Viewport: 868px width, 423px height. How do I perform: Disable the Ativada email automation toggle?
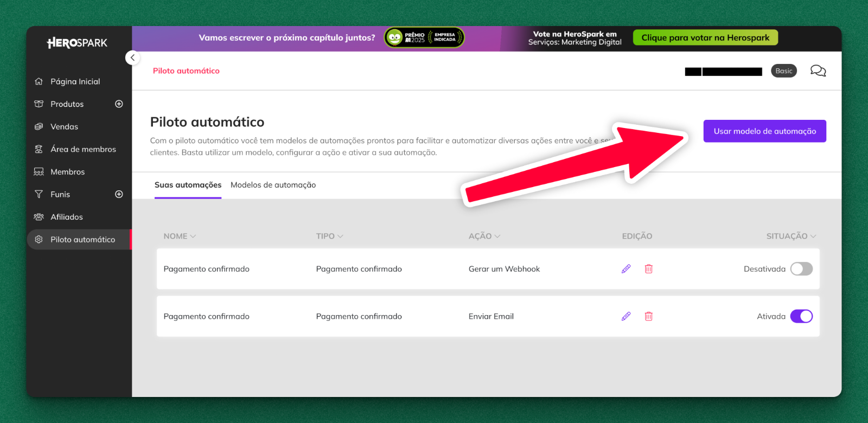pos(801,316)
